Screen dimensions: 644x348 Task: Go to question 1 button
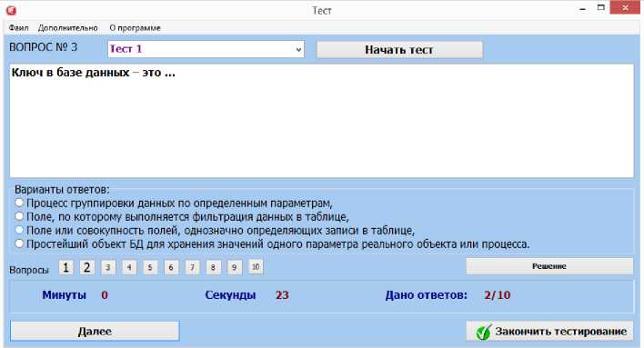click(65, 267)
